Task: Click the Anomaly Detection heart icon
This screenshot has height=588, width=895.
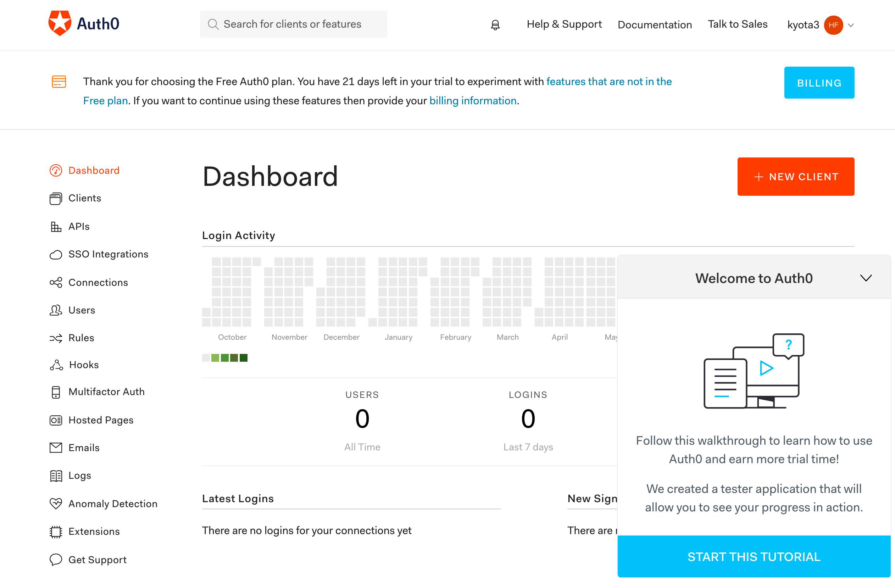Action: tap(56, 503)
